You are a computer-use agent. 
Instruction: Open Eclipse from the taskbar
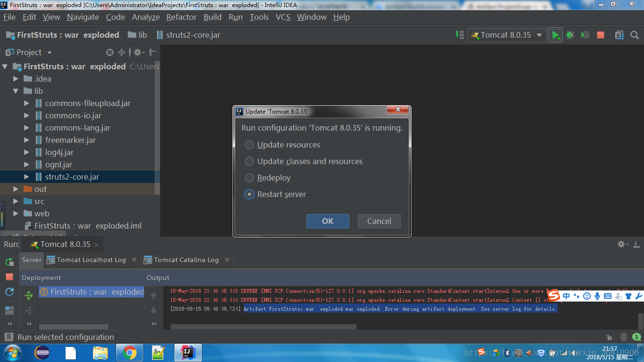pos(42,353)
